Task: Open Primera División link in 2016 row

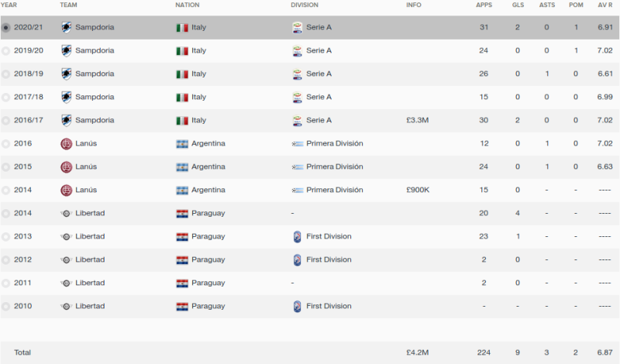Action: pos(335,143)
